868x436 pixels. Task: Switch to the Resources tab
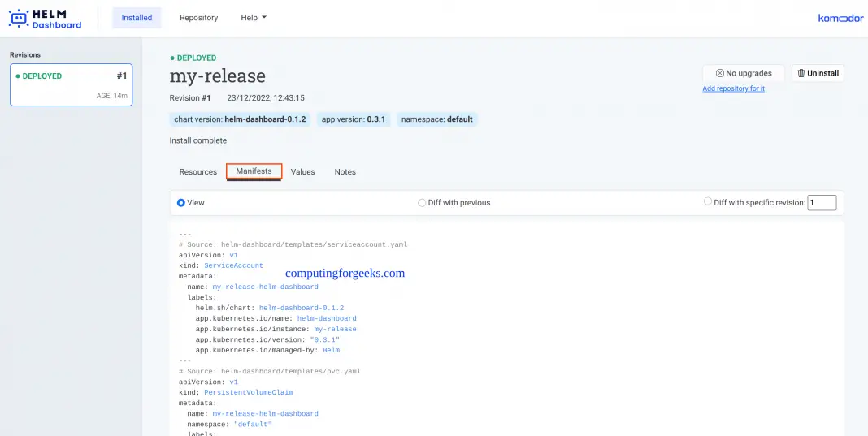[197, 172]
